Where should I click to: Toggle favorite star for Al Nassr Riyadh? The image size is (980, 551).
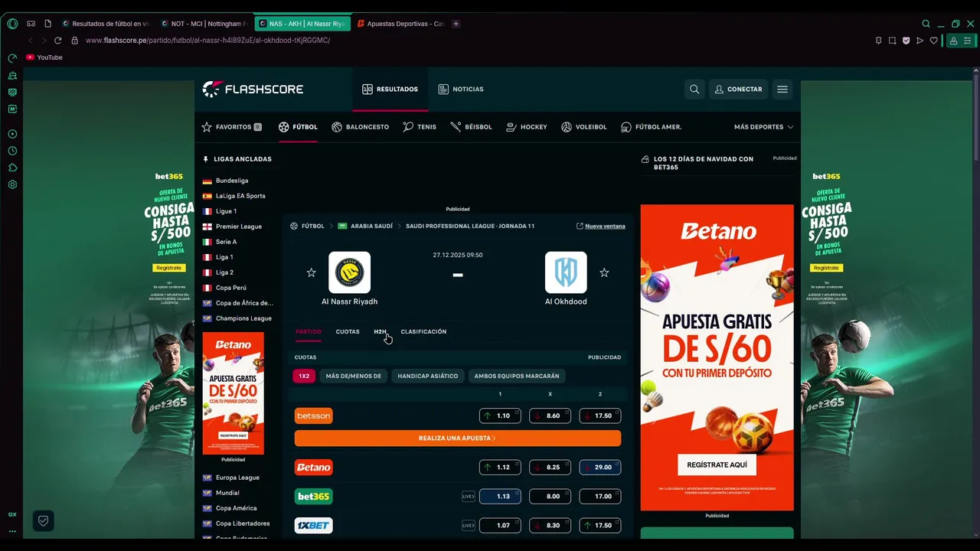[x=311, y=272]
